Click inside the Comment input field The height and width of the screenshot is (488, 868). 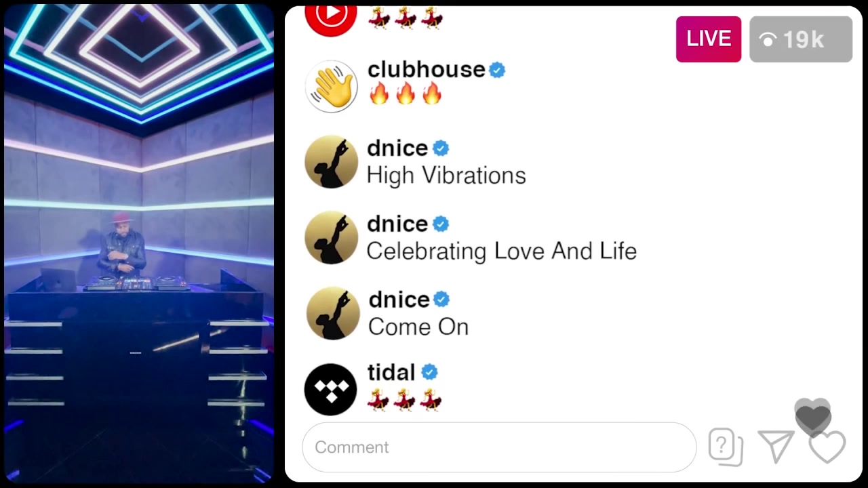499,447
